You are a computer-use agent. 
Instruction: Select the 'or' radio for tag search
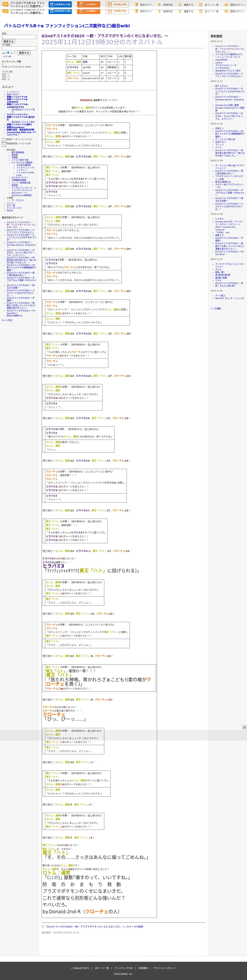click(x=15, y=52)
